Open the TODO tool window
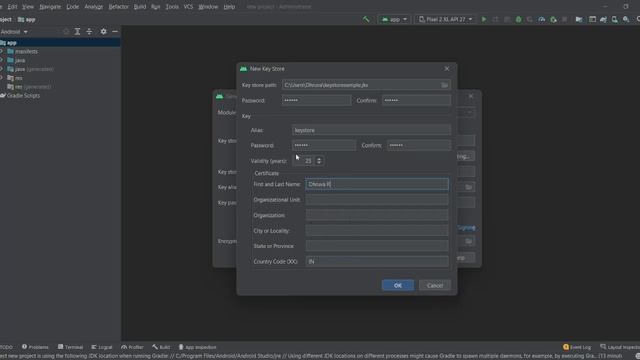This screenshot has height=360, width=640. click(x=6, y=347)
